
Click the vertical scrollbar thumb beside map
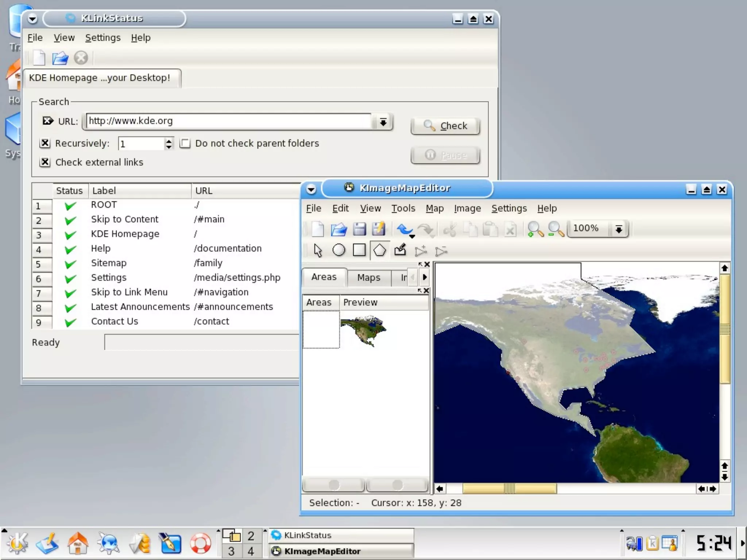pos(725,329)
